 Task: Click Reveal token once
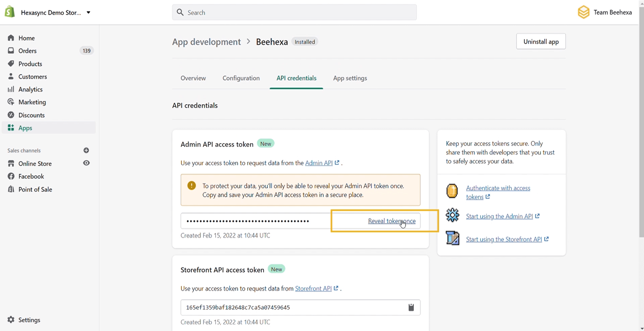point(392,221)
